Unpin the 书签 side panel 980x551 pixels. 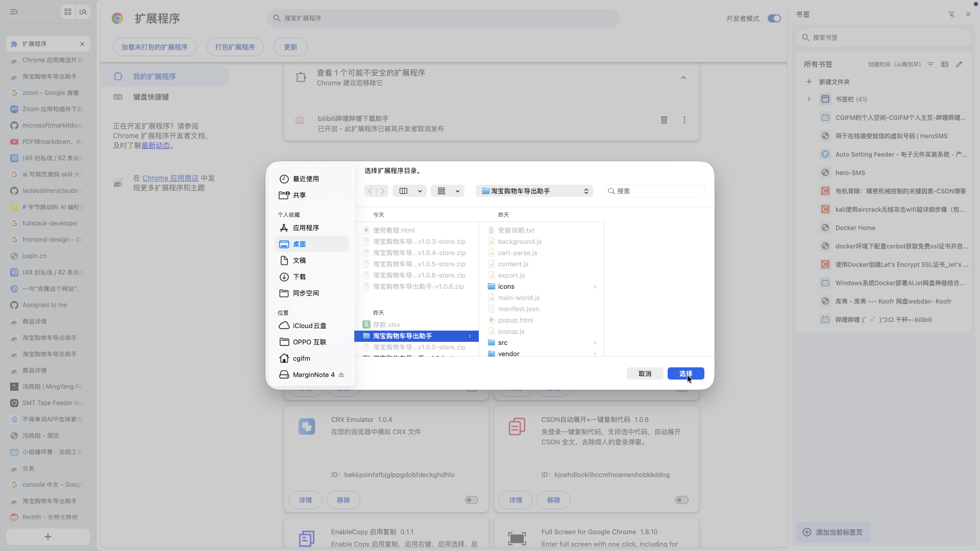951,14
